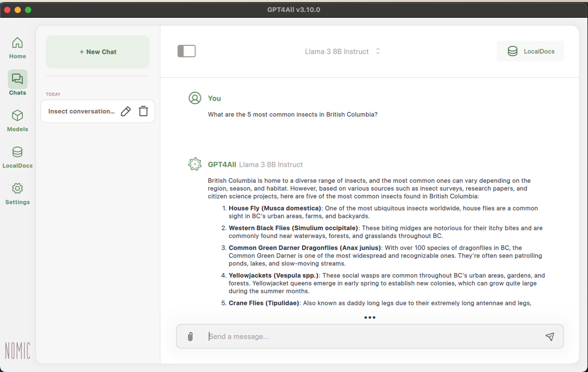Select the Insect conversation chat entry
The width and height of the screenshot is (588, 372).
81,111
